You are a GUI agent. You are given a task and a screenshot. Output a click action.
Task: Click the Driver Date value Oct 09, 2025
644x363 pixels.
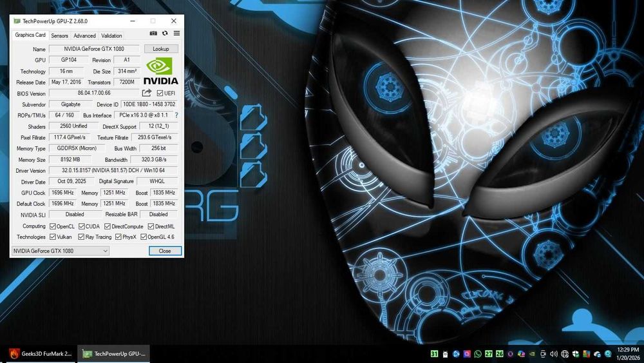click(x=72, y=181)
